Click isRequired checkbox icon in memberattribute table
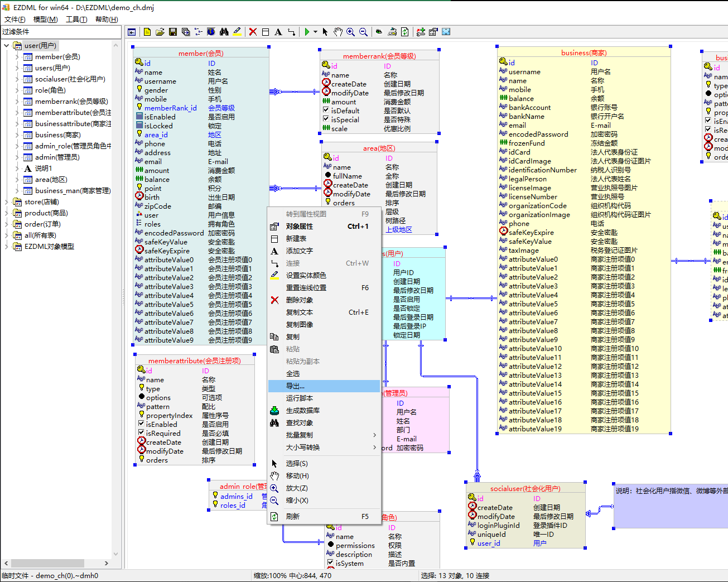Image resolution: width=728 pixels, height=582 pixels. tap(141, 433)
